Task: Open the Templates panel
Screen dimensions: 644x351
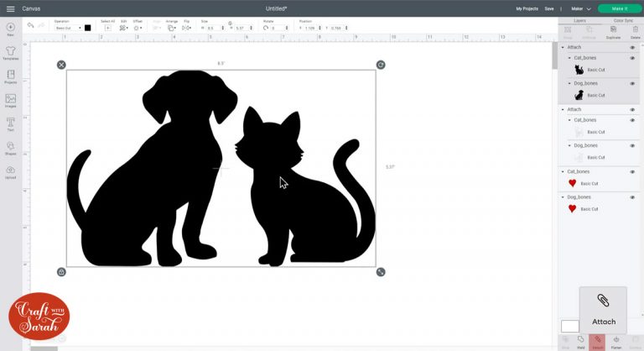Action: [x=10, y=52]
